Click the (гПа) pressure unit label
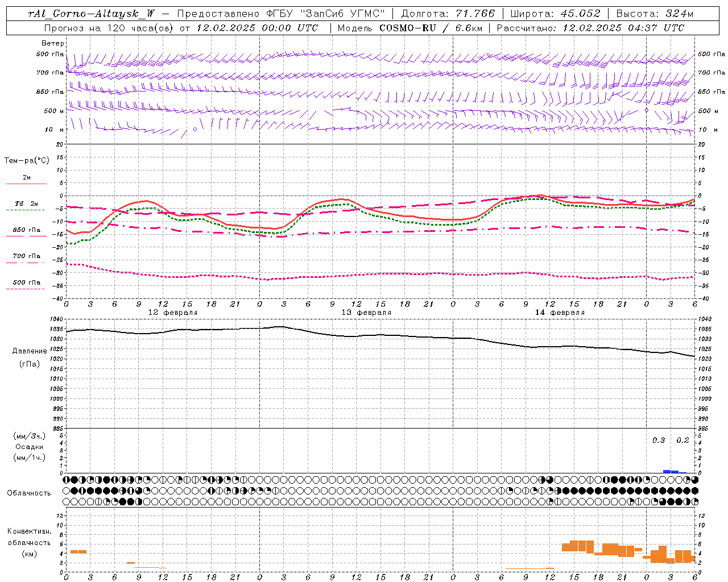The width and height of the screenshot is (728, 582). click(x=30, y=364)
